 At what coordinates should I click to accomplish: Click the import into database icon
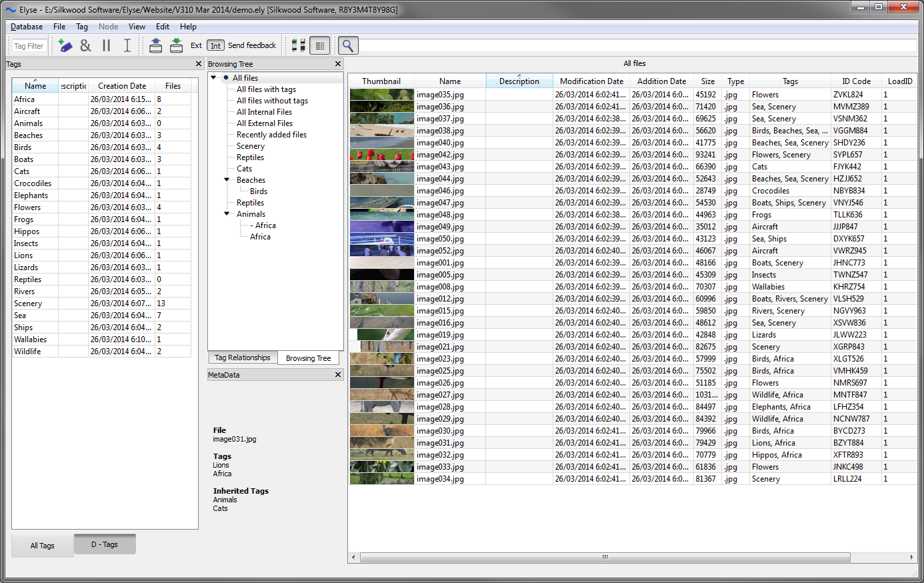click(176, 45)
